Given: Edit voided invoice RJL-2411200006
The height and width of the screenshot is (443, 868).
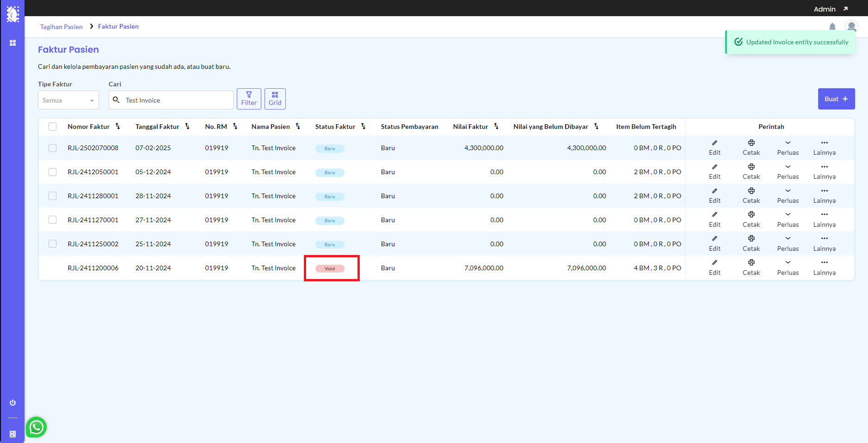Looking at the screenshot, I should tap(714, 268).
